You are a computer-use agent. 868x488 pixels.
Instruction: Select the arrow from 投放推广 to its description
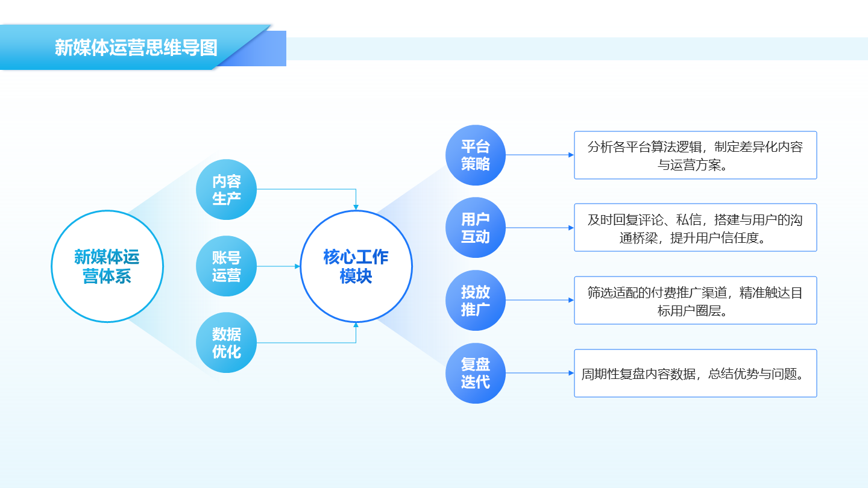[539, 300]
